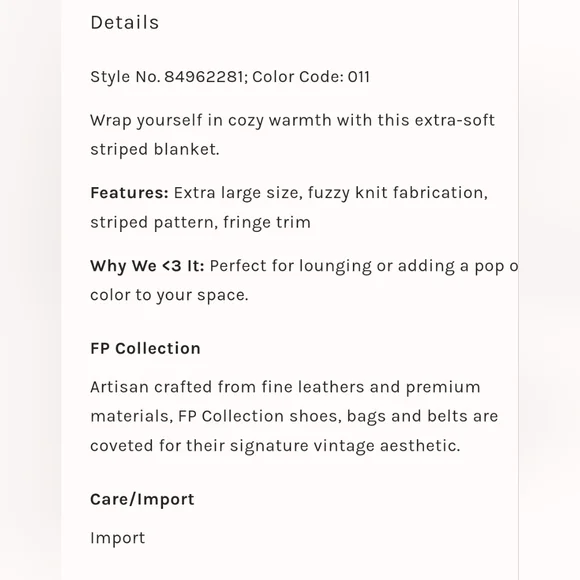Click 'materials, FP Collection shoes, bags' line
The image size is (580, 580).
point(294,417)
